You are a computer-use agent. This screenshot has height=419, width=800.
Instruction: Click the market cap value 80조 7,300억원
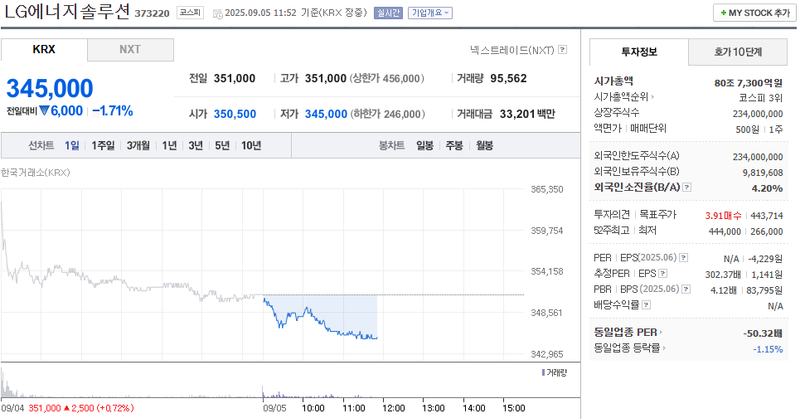coord(748,83)
